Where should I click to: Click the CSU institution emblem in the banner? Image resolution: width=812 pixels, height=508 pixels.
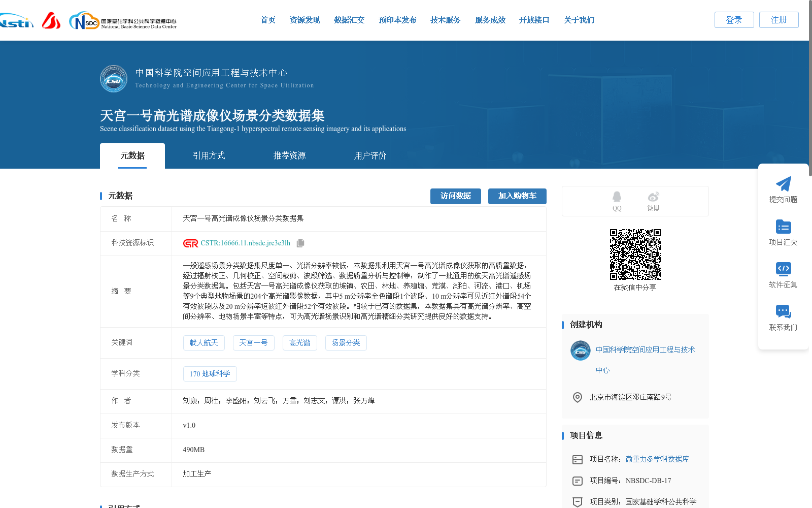114,79
